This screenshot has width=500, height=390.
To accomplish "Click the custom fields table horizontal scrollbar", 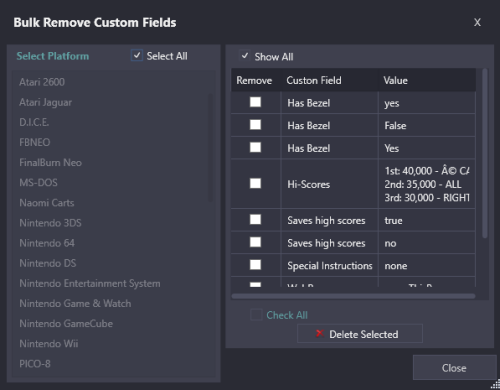I will coord(353,296).
